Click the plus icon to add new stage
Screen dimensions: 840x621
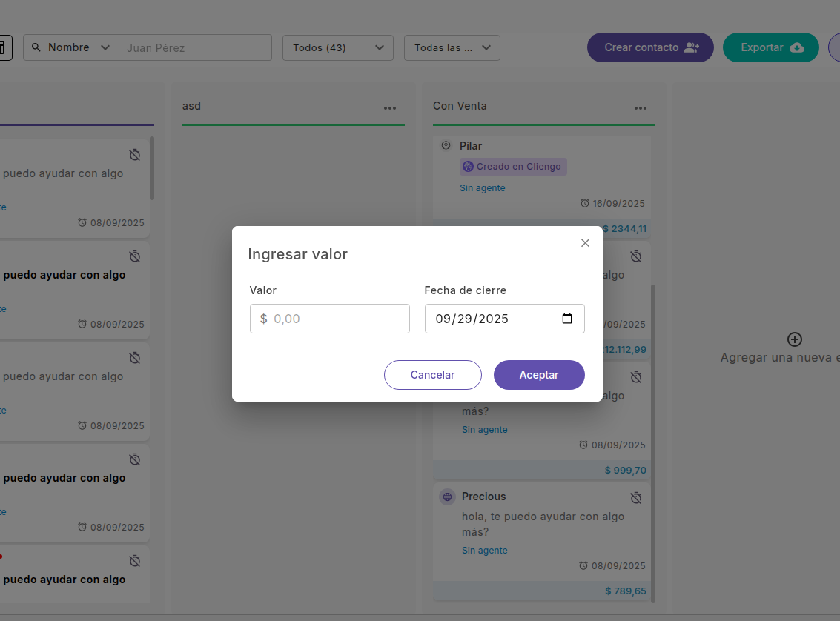click(794, 339)
